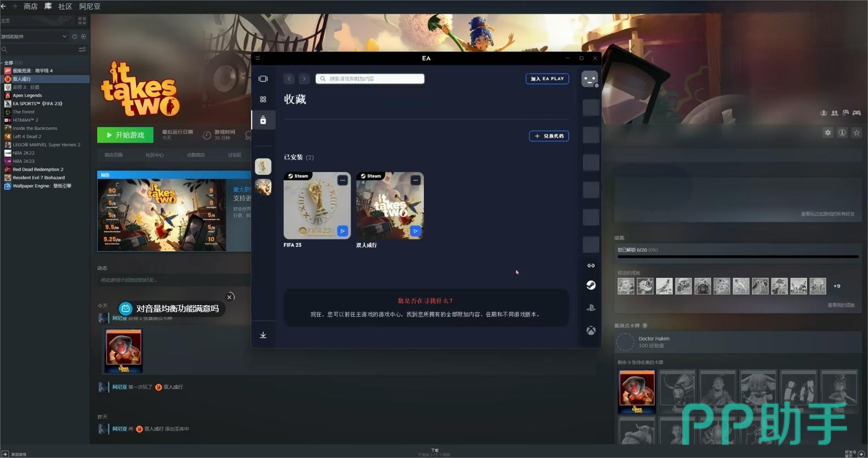The image size is (868, 458).
Task: Open the Steam 库 menu
Action: [48, 7]
